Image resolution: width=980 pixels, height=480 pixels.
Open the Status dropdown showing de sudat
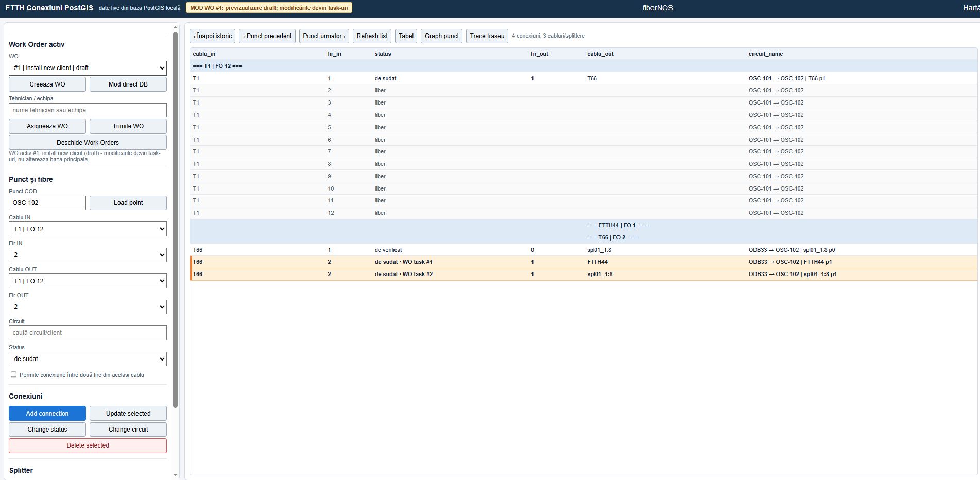point(88,359)
